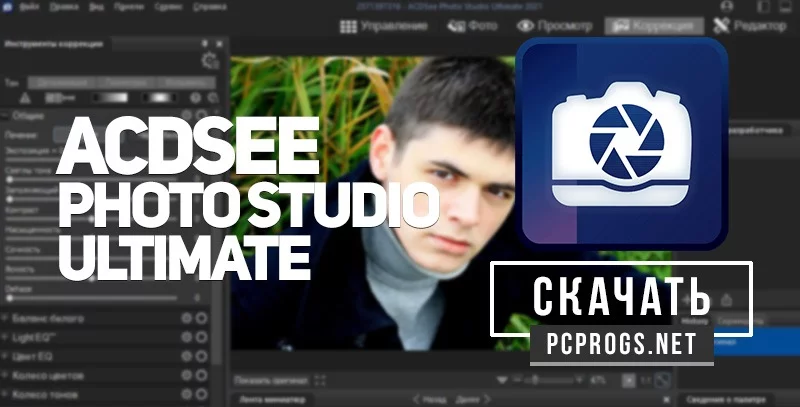Switch to Фото mode

tap(472, 26)
